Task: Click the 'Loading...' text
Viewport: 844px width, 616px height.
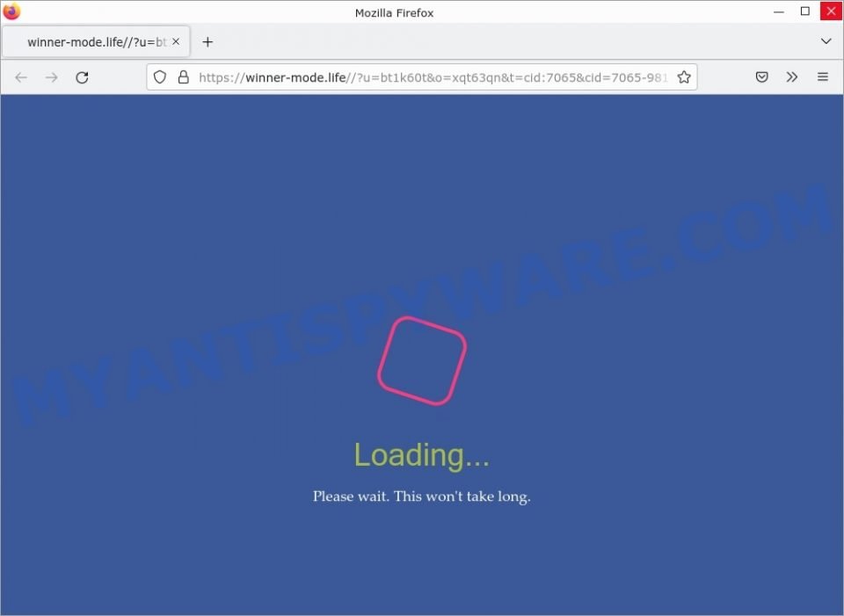Action: 421,455
